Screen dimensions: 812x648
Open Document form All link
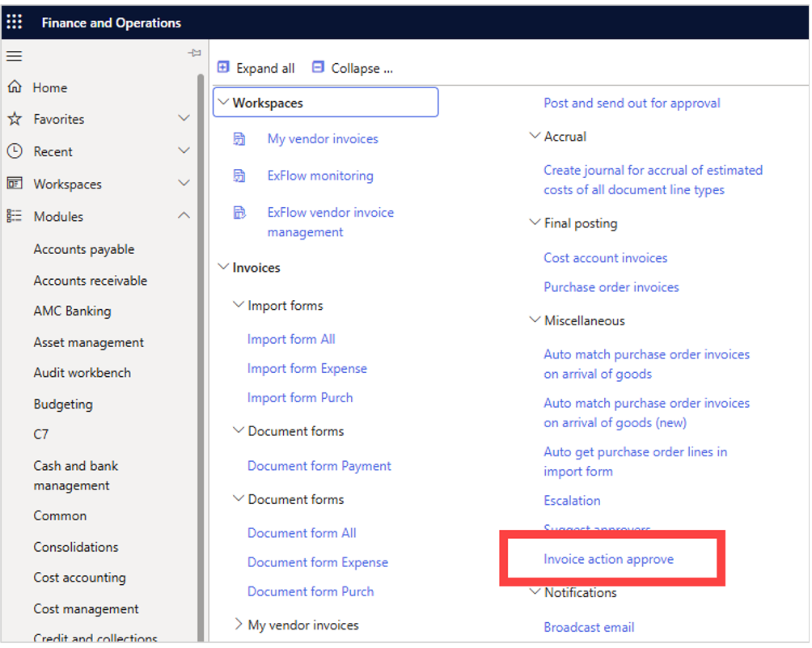pyautogui.click(x=302, y=533)
